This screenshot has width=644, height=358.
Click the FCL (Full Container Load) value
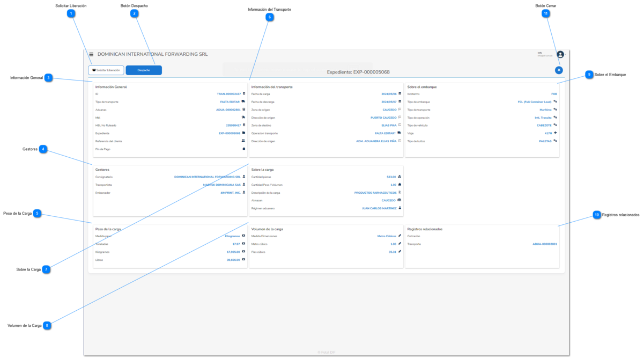(x=535, y=101)
